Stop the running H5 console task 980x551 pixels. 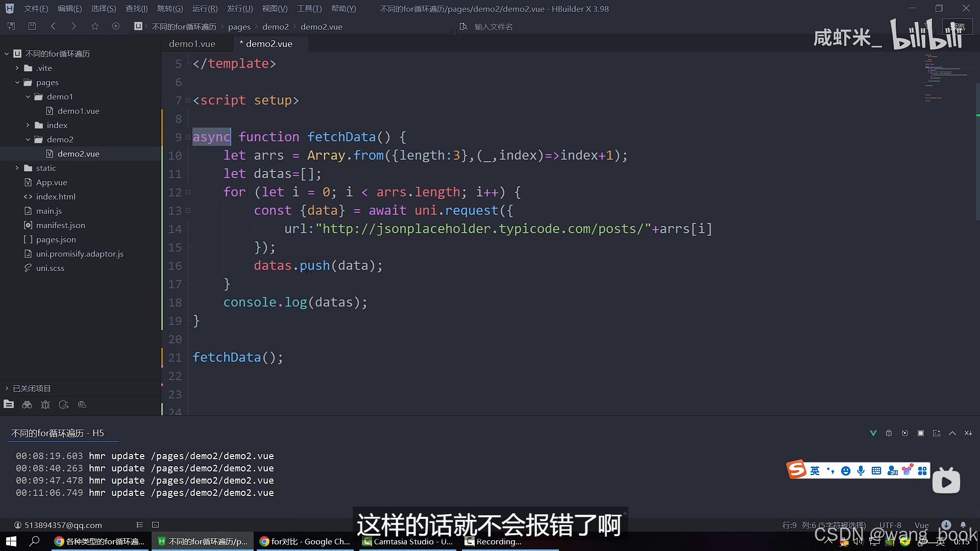point(921,433)
